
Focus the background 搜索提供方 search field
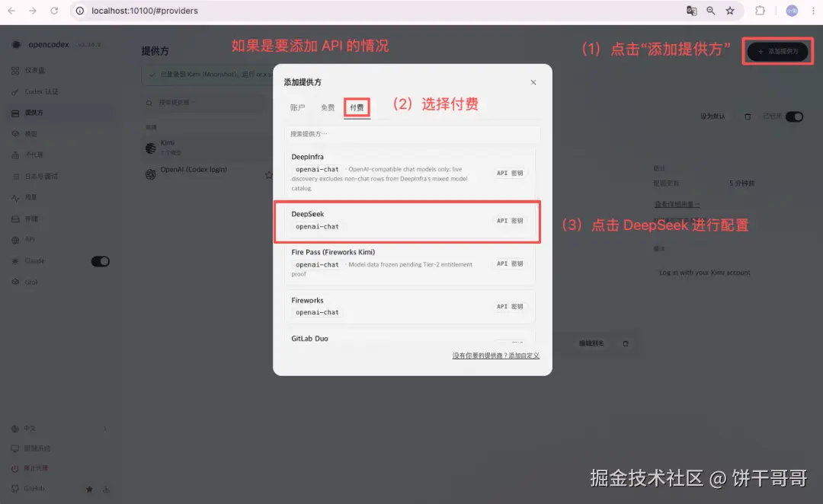(207, 103)
